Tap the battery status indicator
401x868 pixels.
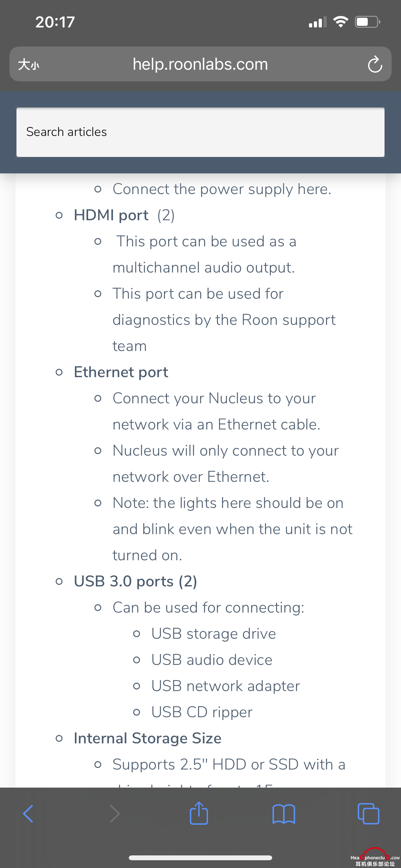[367, 22]
